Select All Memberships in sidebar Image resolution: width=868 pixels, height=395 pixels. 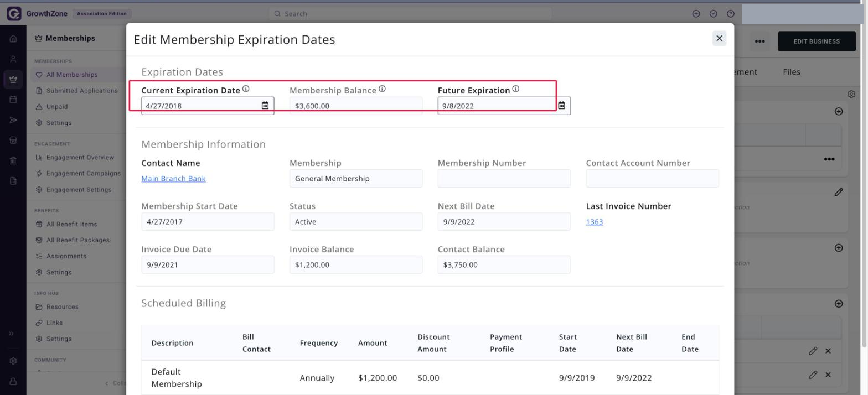72,75
